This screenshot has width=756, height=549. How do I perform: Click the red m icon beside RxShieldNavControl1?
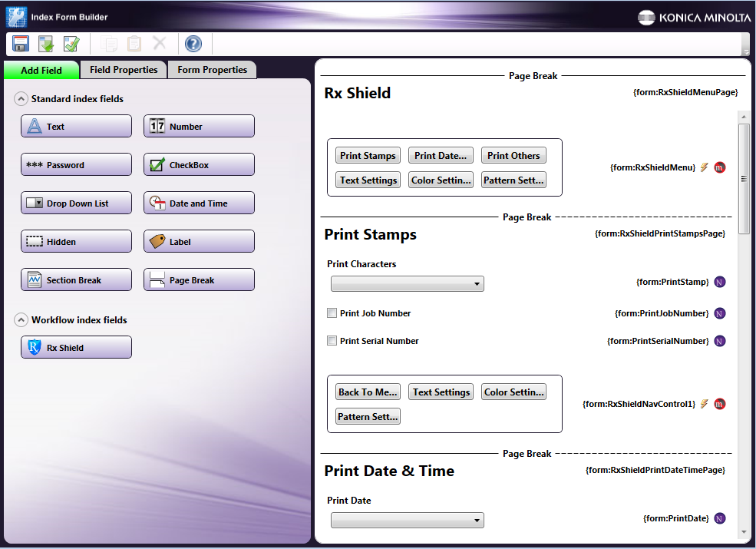tap(719, 403)
